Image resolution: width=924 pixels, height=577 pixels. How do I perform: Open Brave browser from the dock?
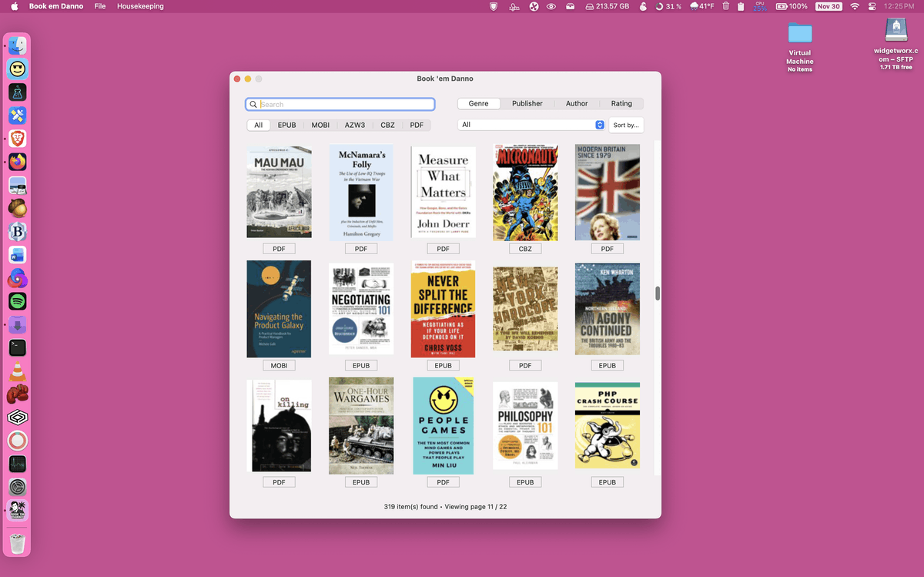(17, 139)
